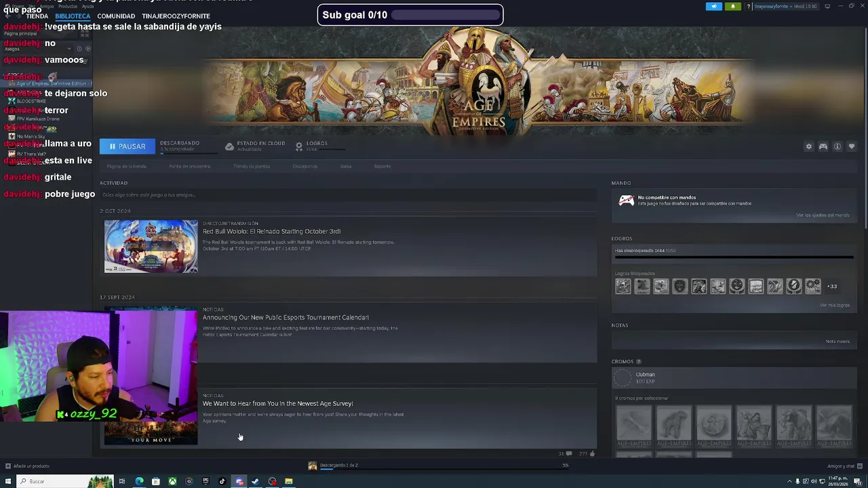This screenshot has height=488, width=868.
Task: Click Ver mis logros link
Action: (x=835, y=305)
